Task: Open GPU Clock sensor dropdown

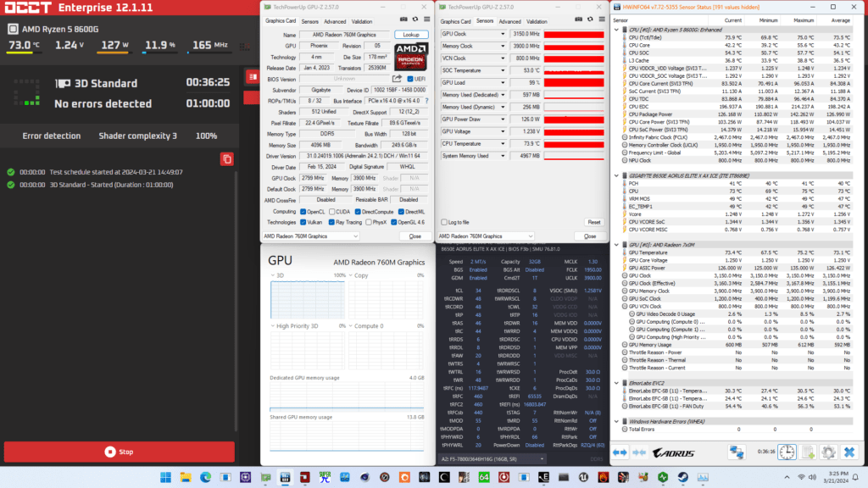Action: [503, 34]
